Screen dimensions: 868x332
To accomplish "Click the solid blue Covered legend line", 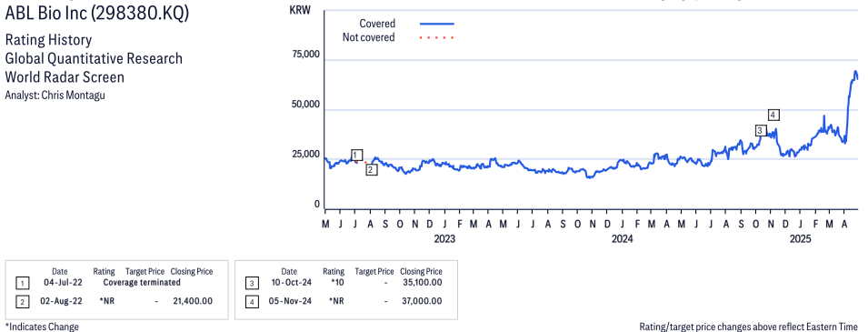I will click(x=437, y=24).
